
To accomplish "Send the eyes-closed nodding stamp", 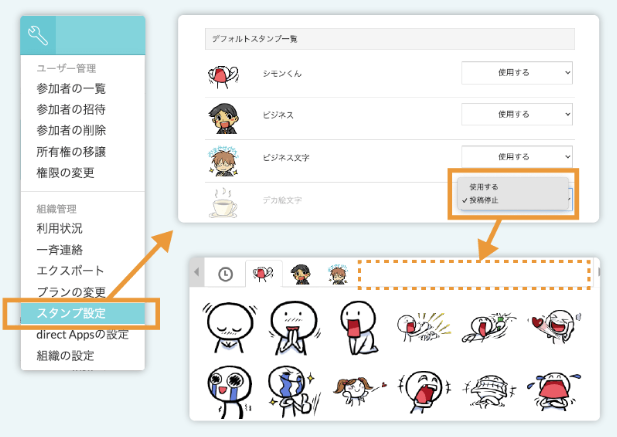I will tap(230, 327).
